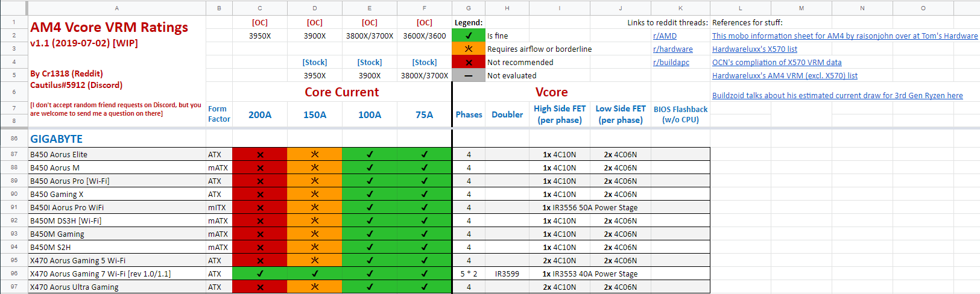Screen dimensions: 980x294
Task: Click the '150A' core current header
Action: click(x=315, y=115)
